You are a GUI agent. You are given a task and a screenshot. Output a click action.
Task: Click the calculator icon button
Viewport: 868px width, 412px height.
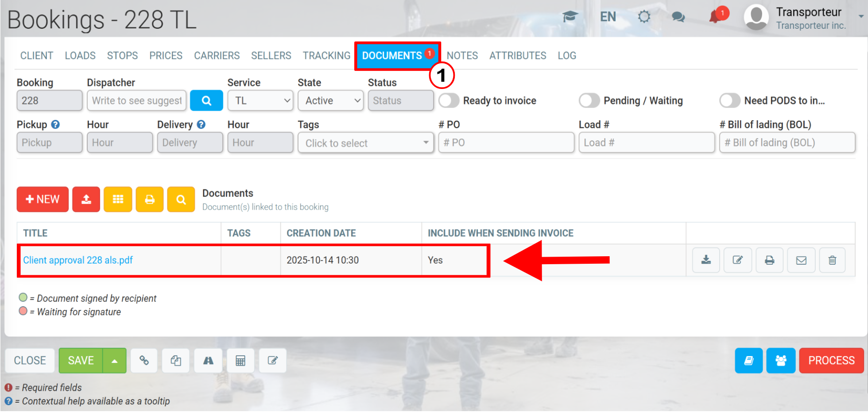[240, 361]
